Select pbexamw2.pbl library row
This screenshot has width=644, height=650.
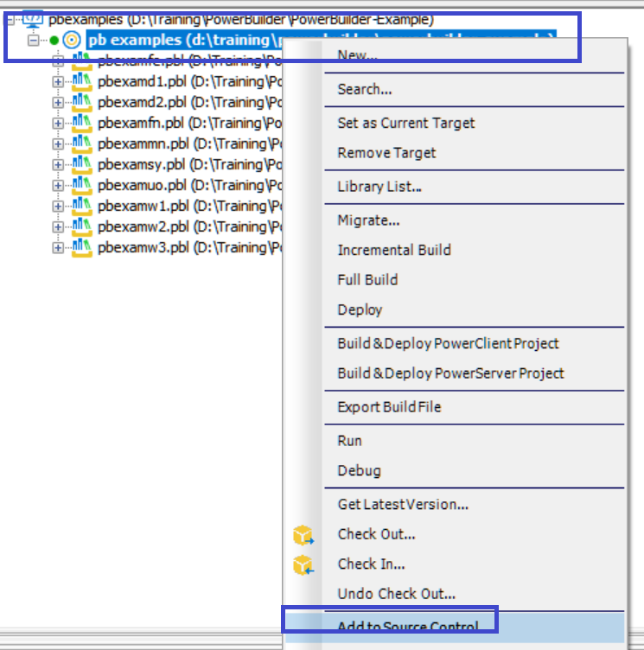click(189, 226)
